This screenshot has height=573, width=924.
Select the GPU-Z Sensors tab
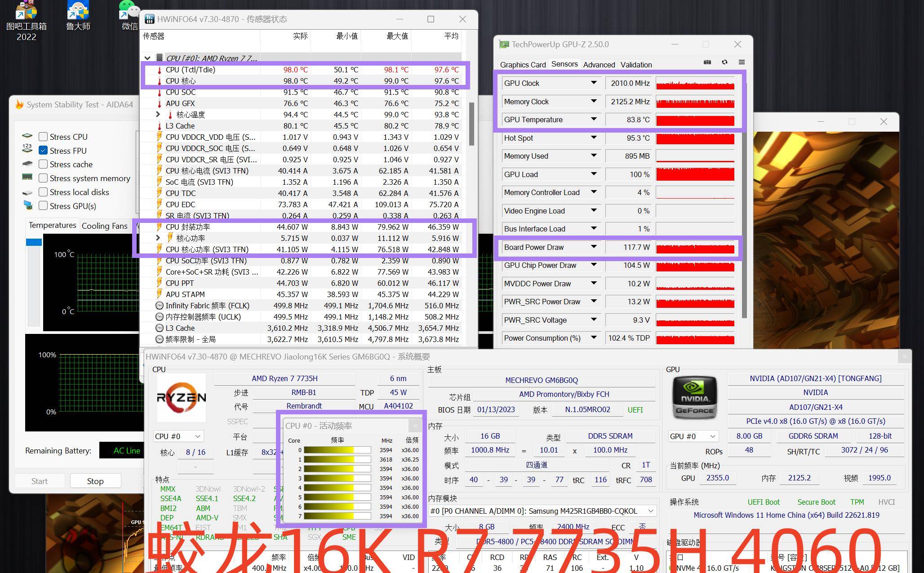click(x=564, y=64)
